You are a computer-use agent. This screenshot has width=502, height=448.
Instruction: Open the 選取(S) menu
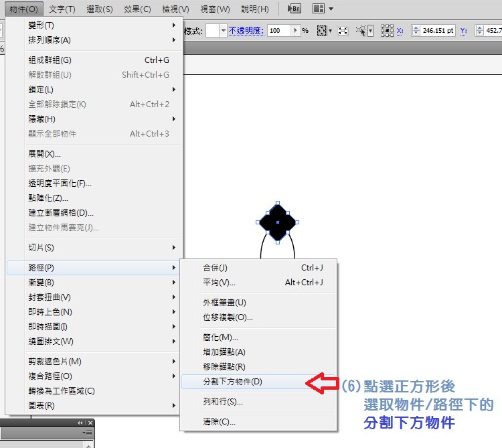[100, 9]
